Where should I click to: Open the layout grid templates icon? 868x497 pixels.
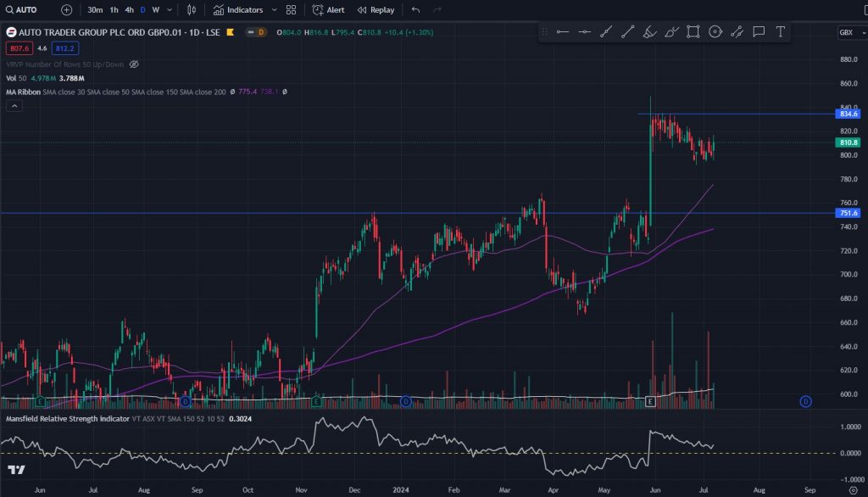(x=292, y=10)
